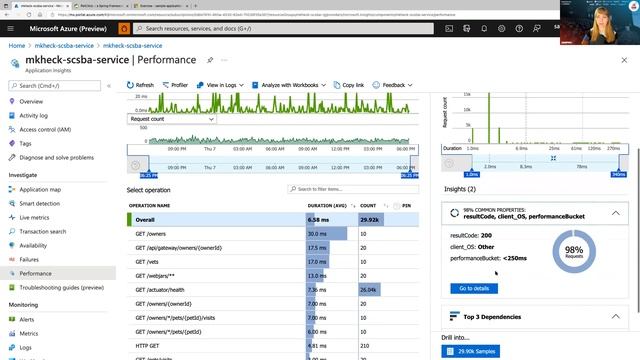
Task: Open the Azure portal hamburger menu
Action: [11, 29]
